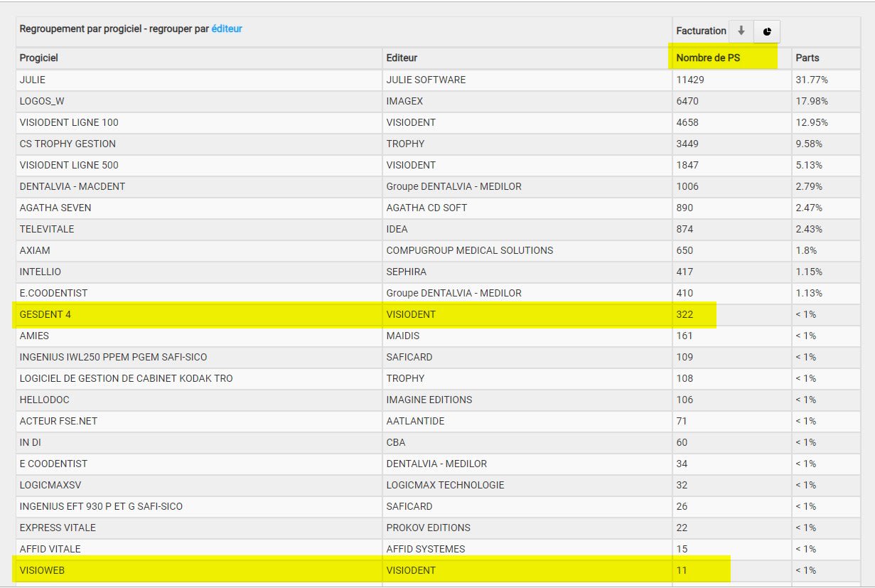Click the CS TROPHY GESTION cell
875x588 pixels.
pos(68,144)
